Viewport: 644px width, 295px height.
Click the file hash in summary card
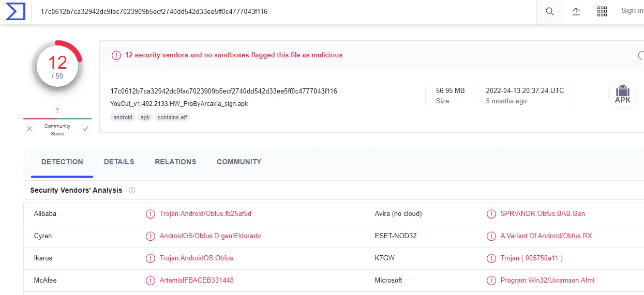click(223, 91)
